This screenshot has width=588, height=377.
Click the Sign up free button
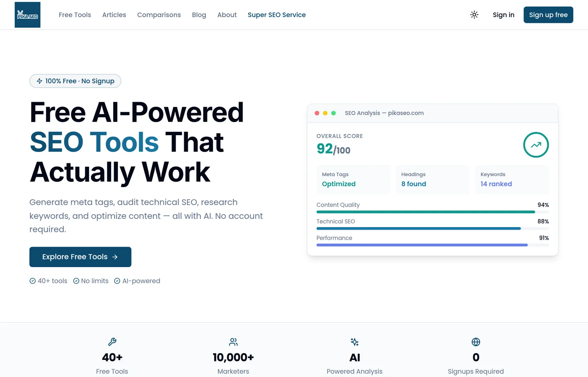click(x=548, y=15)
